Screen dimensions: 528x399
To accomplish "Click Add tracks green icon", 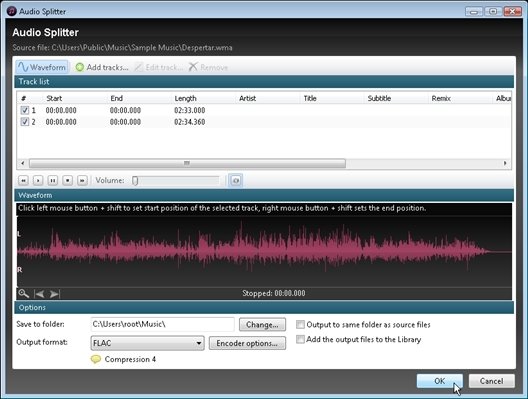I will pyautogui.click(x=79, y=67).
